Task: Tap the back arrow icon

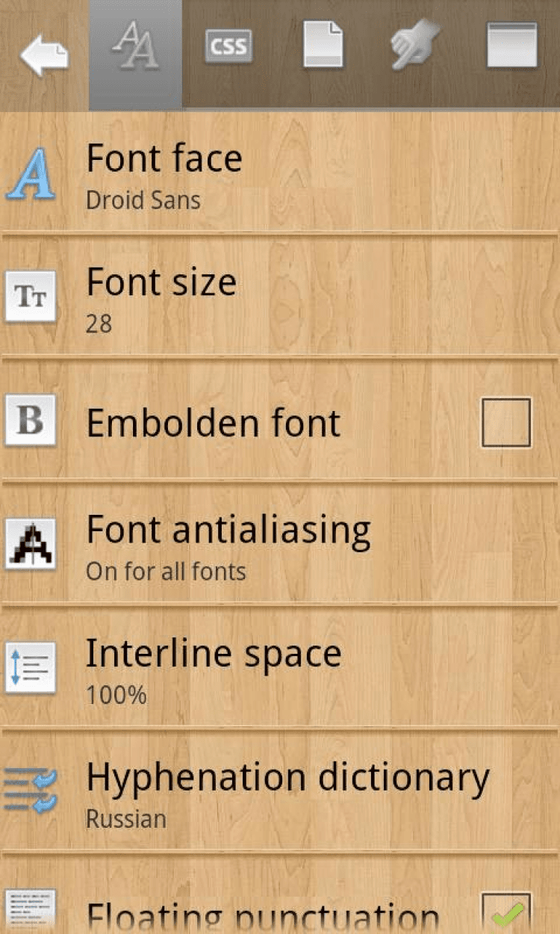Action: point(45,55)
